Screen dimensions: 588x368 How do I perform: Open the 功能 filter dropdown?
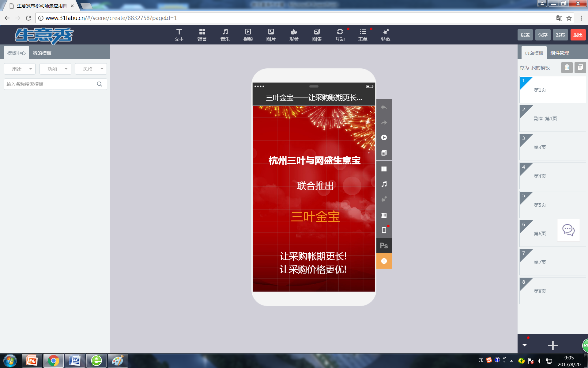coord(55,69)
